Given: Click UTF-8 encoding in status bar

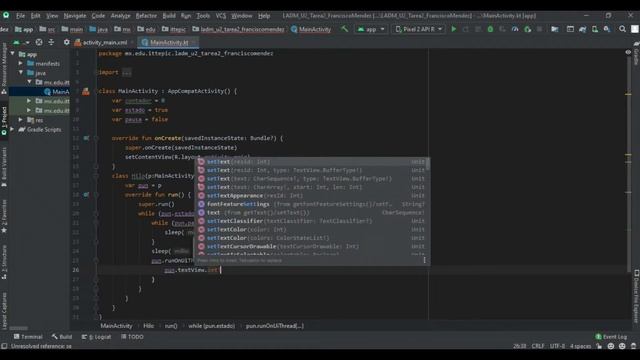Looking at the screenshot, I should [557, 346].
